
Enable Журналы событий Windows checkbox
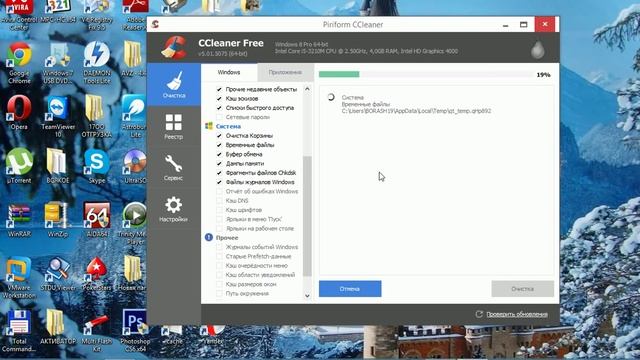click(219, 247)
